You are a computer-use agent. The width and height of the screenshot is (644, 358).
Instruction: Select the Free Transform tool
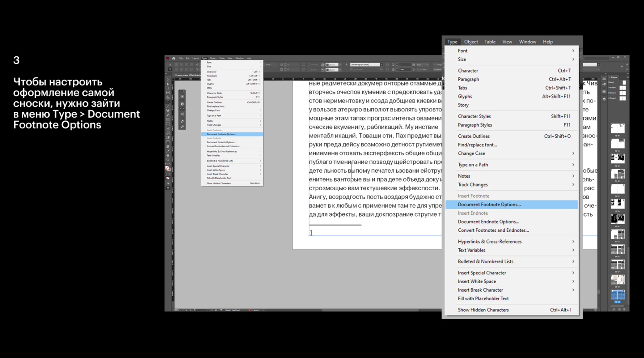pyautogui.click(x=168, y=133)
